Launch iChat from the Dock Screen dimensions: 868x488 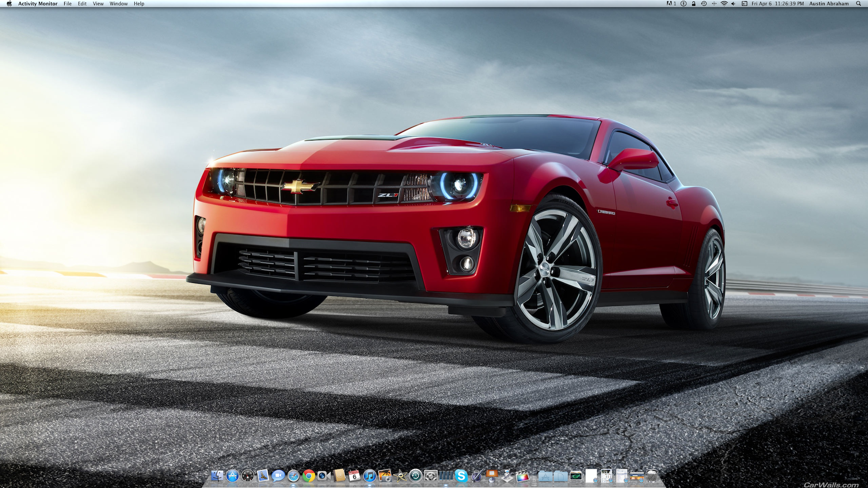tap(278, 475)
